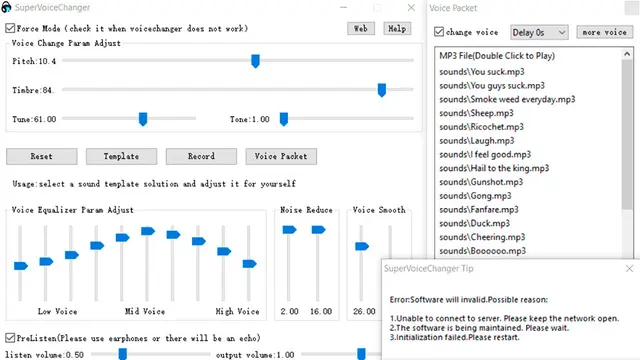Open the Delay 0s dropdown

pyautogui.click(x=539, y=32)
